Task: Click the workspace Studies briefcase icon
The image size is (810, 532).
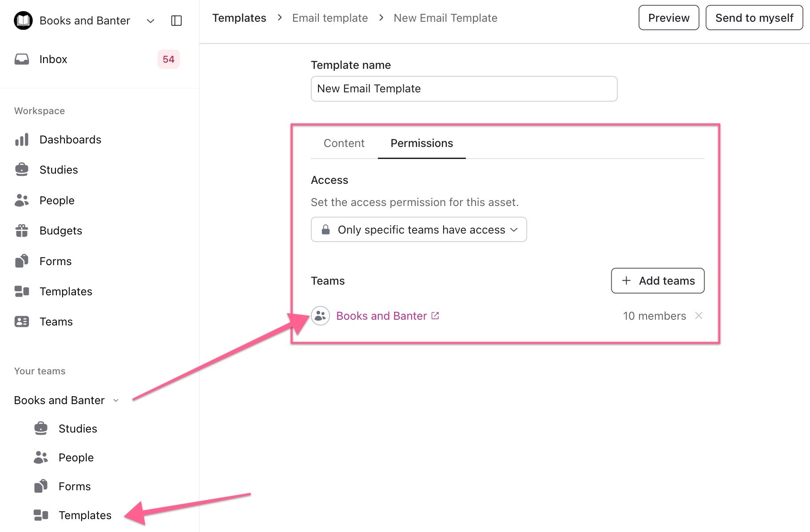Action: 22,170
